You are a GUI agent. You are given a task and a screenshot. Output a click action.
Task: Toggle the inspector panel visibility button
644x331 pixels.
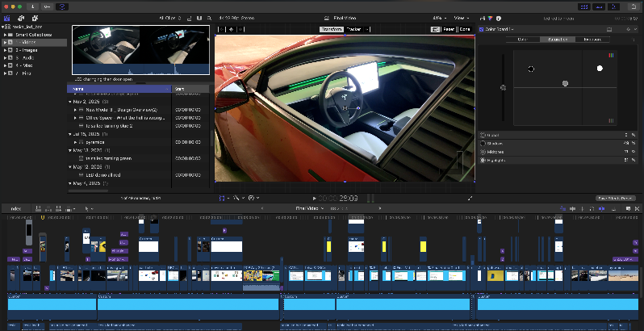click(x=613, y=6)
